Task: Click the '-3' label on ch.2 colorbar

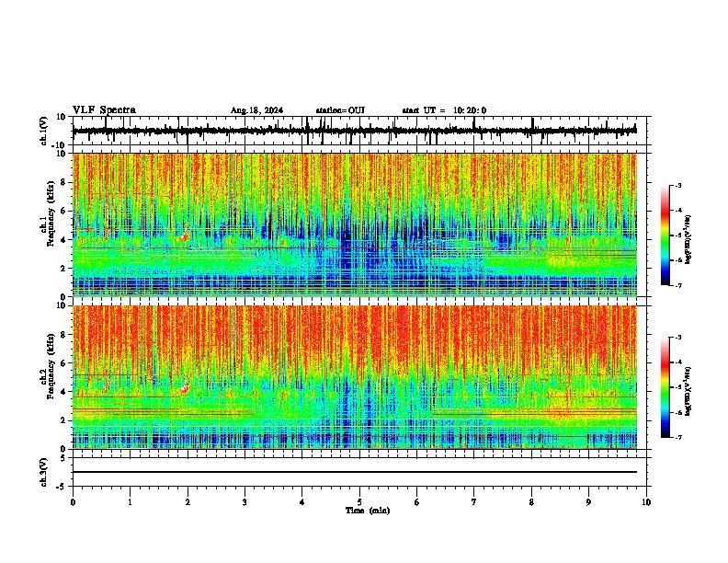Action: pos(678,338)
